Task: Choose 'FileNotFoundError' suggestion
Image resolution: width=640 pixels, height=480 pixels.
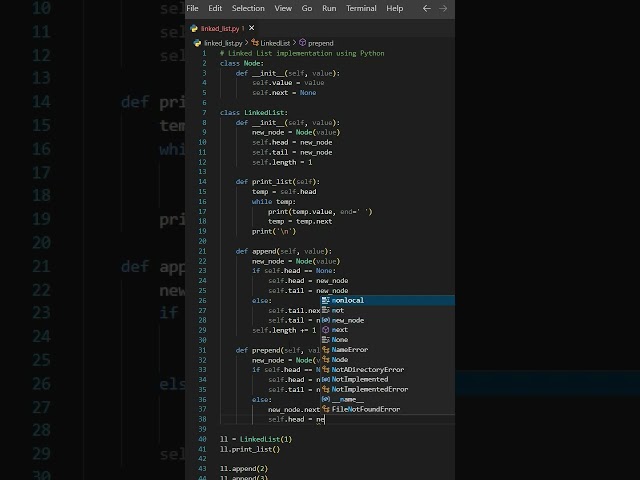Action: [x=387, y=409]
